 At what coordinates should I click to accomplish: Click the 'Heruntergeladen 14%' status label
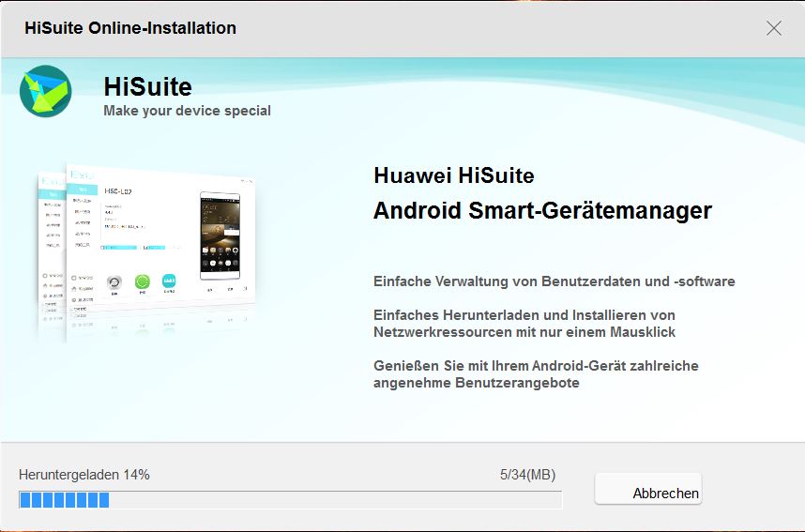pos(84,475)
